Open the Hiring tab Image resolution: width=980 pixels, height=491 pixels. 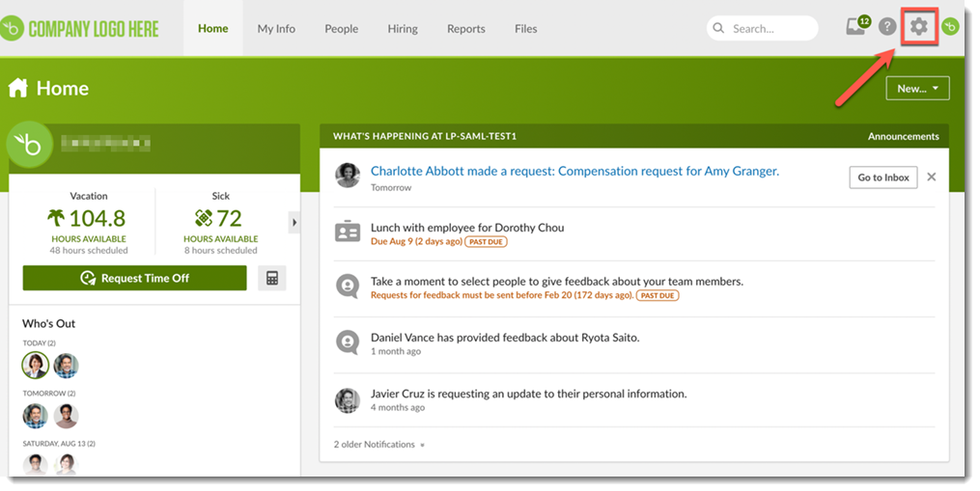(x=403, y=29)
